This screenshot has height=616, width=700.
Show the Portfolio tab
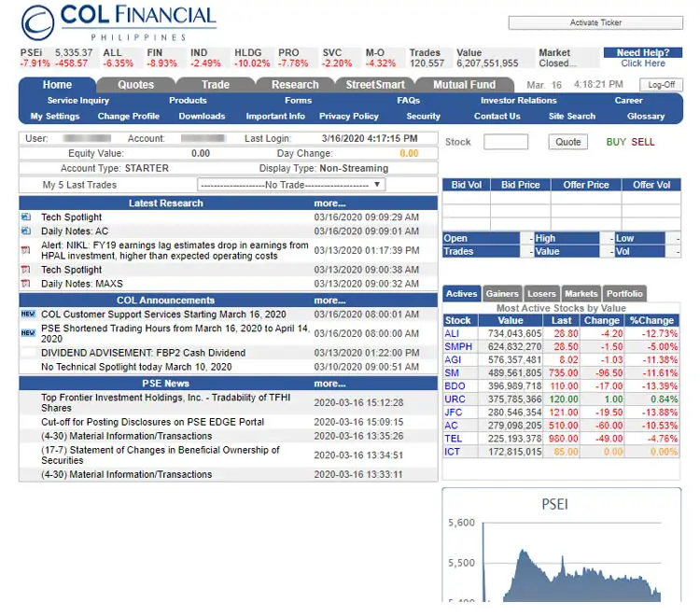(x=624, y=294)
